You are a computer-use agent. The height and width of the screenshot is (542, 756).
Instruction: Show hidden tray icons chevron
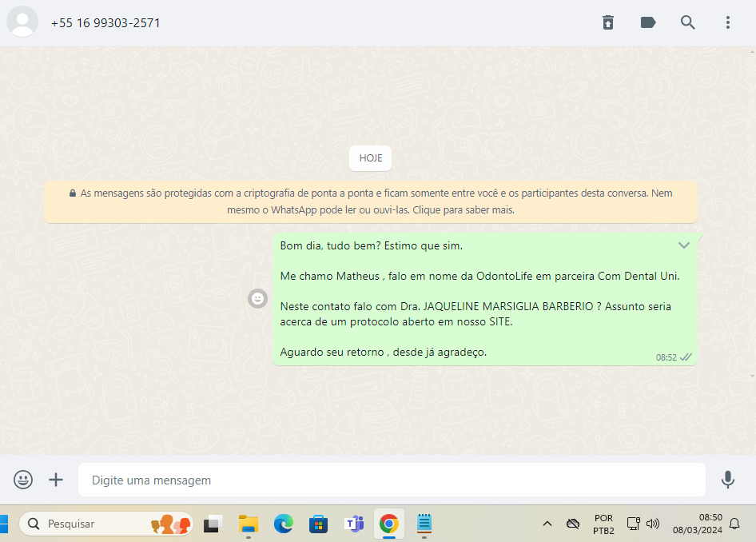[x=547, y=524]
